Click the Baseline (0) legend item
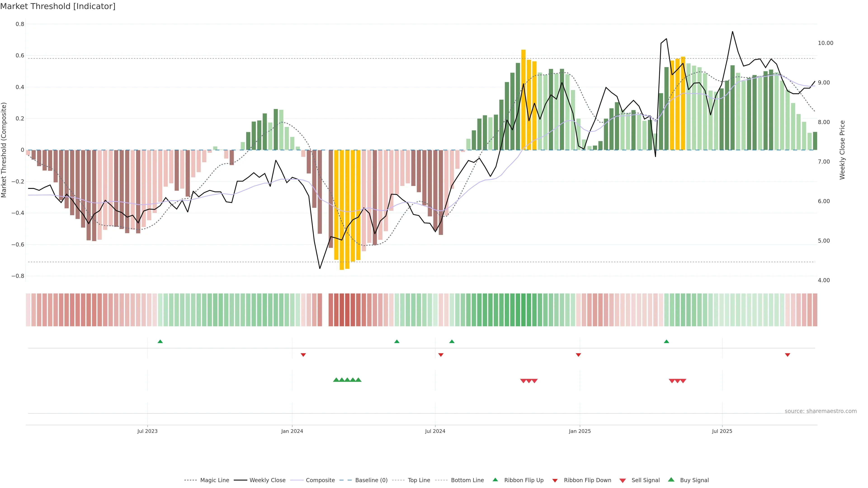 (371, 480)
